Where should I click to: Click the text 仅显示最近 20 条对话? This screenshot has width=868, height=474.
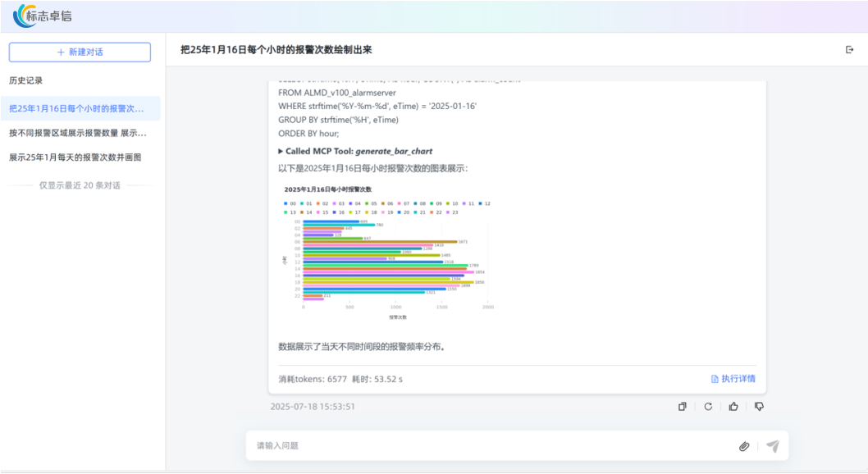(80, 185)
